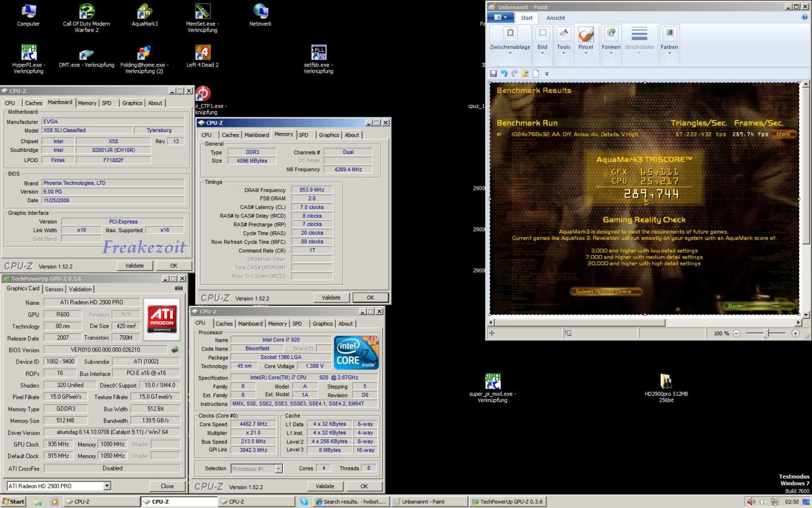812x508 pixels.
Task: Open TechPowerUp GPU-Z 0.3.6 taskbar button
Action: [x=507, y=501]
